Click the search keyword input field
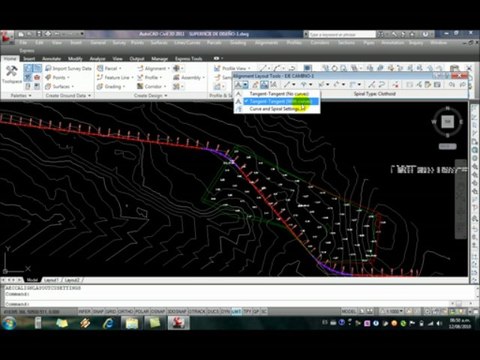Image resolution: width=480 pixels, height=360 pixels. (342, 34)
